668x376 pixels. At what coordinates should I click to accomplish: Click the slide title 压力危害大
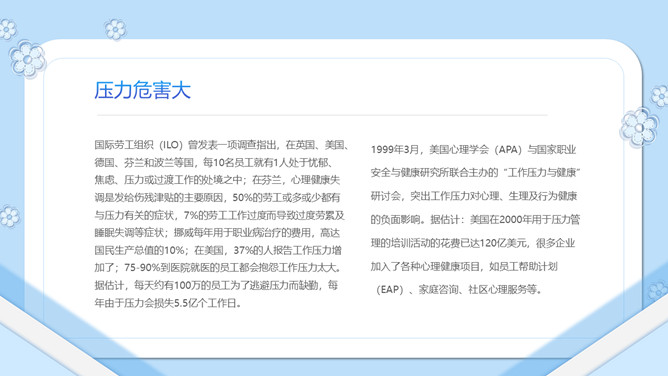point(142,90)
